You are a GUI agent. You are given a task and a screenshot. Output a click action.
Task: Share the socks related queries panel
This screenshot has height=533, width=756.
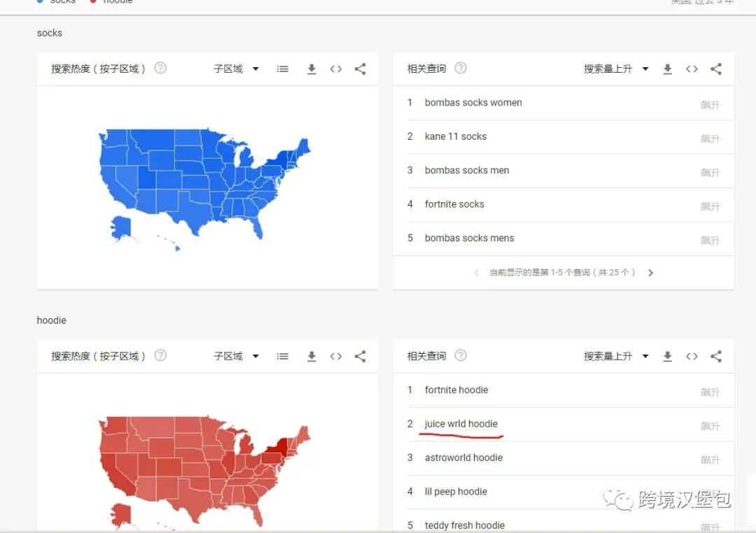coord(716,69)
